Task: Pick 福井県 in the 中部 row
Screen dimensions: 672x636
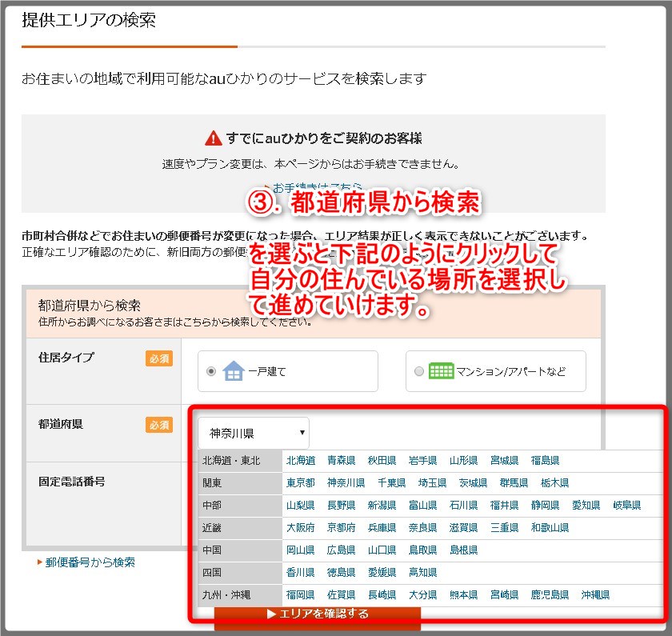Action: click(504, 505)
